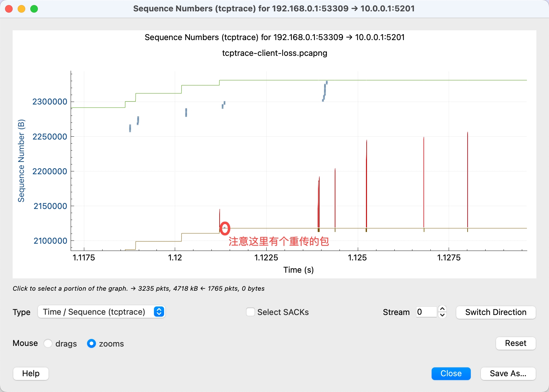Increment the Stream number with up arrow

[x=442, y=309]
